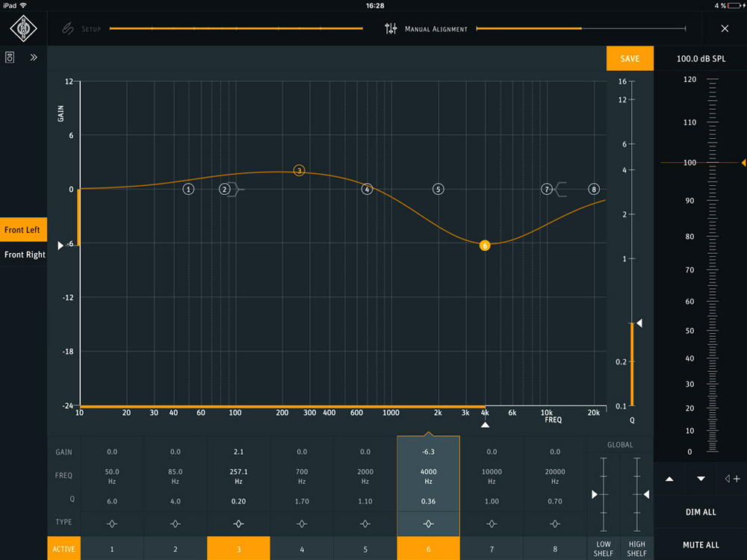Click the filter type icon for band 4
This screenshot has width=747, height=560.
[302, 523]
